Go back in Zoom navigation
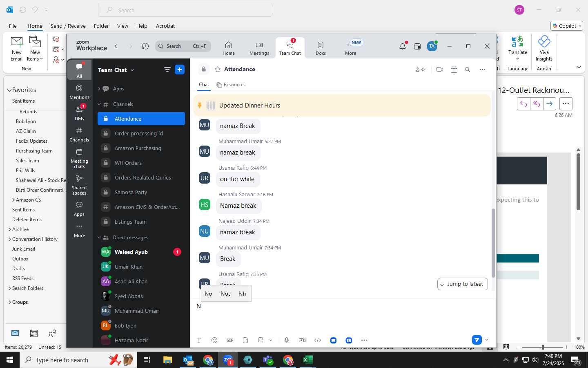The width and height of the screenshot is (588, 368). tap(116, 46)
